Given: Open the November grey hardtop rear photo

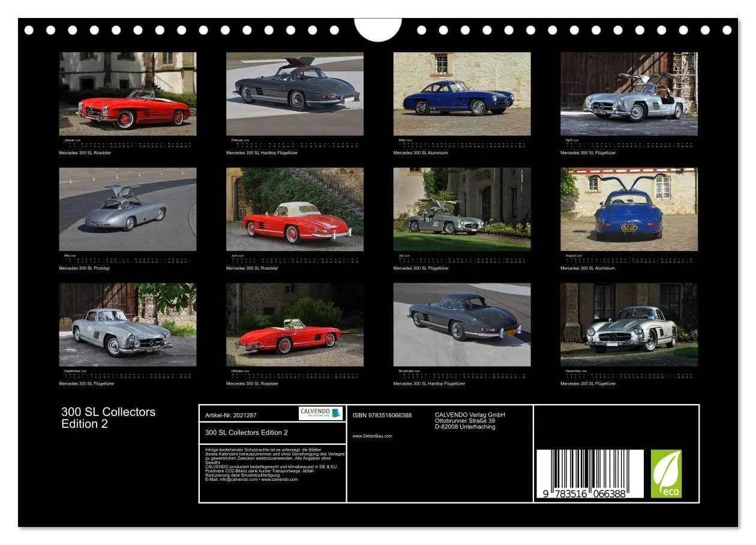Looking at the screenshot, I should [462, 325].
